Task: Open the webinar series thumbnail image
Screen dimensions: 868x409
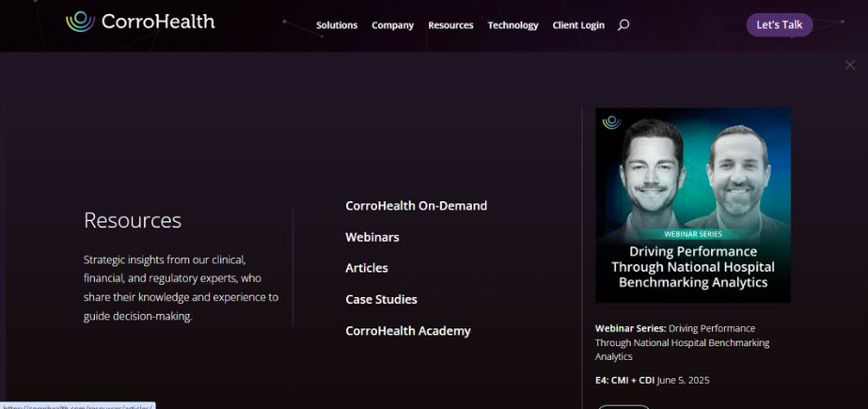Action: pos(693,205)
